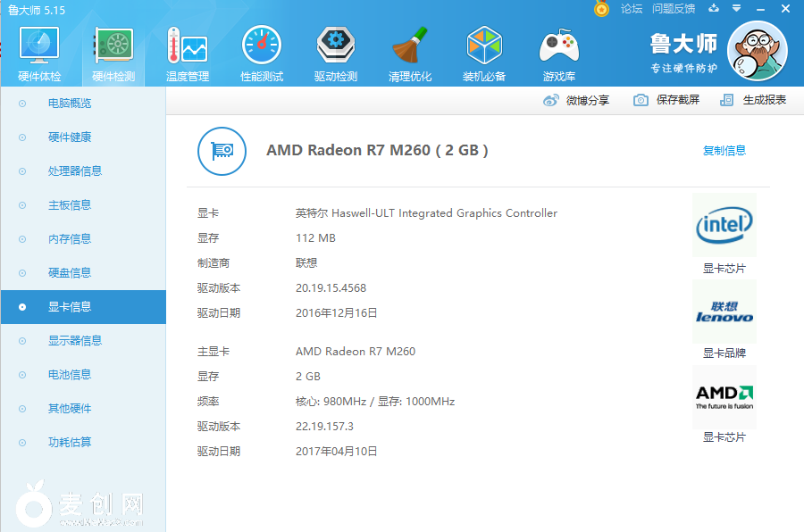The height and width of the screenshot is (532, 804).
Task: Select 内存信息 in the sidebar
Action: point(70,239)
